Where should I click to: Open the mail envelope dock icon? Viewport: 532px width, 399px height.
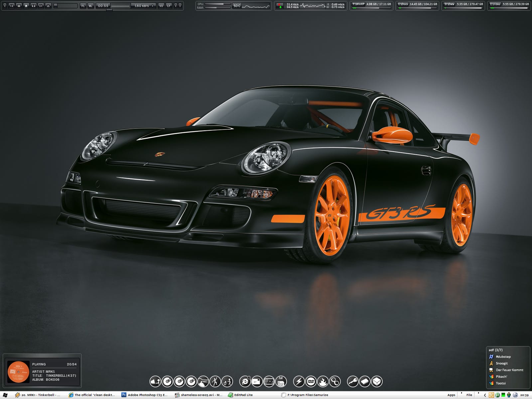(257, 381)
